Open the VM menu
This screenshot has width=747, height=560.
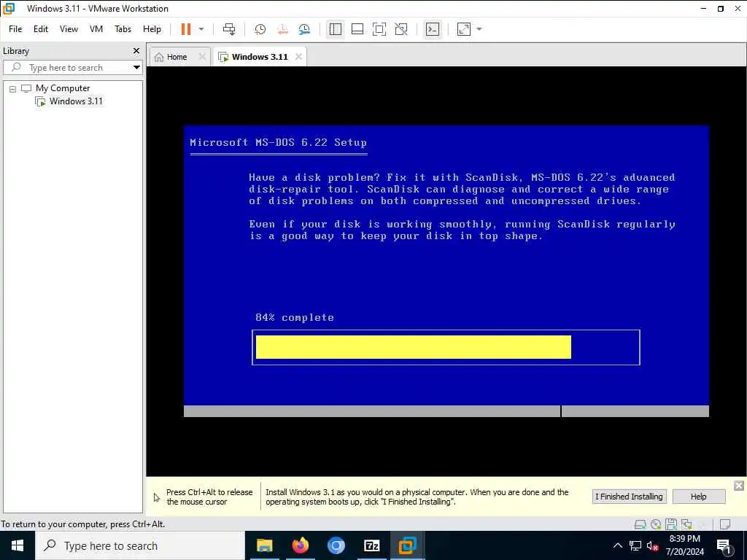96,29
